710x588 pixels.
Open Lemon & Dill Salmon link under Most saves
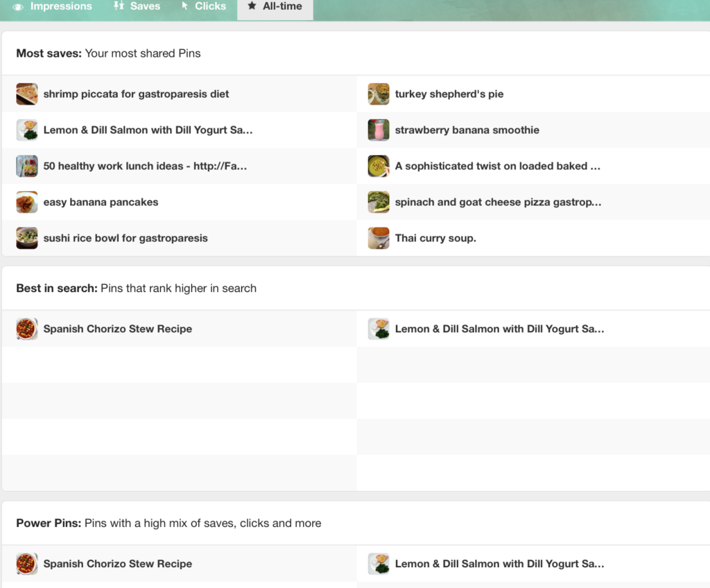(x=148, y=130)
